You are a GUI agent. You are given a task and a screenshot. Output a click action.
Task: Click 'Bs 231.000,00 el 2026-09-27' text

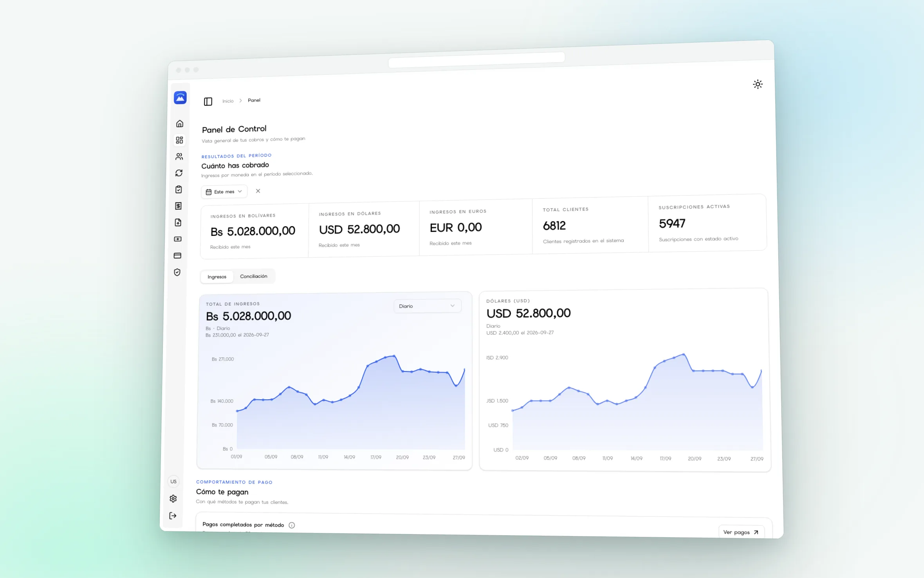(x=237, y=335)
